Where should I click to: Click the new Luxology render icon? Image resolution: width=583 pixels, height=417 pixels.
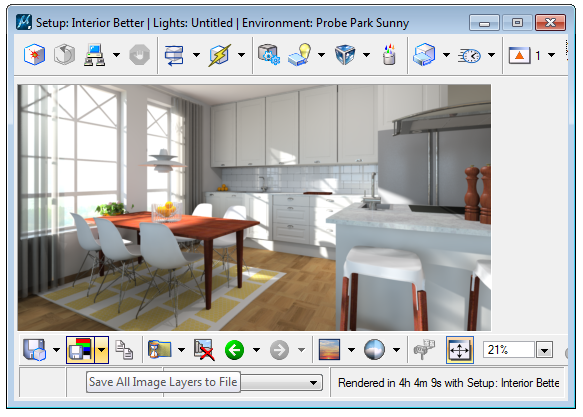[x=34, y=55]
